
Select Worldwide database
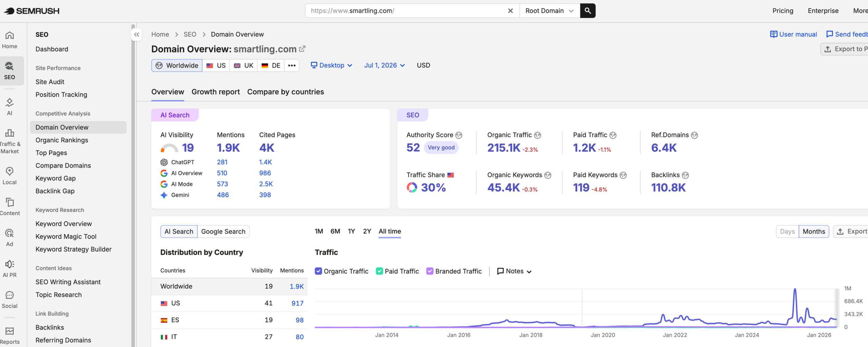[177, 66]
